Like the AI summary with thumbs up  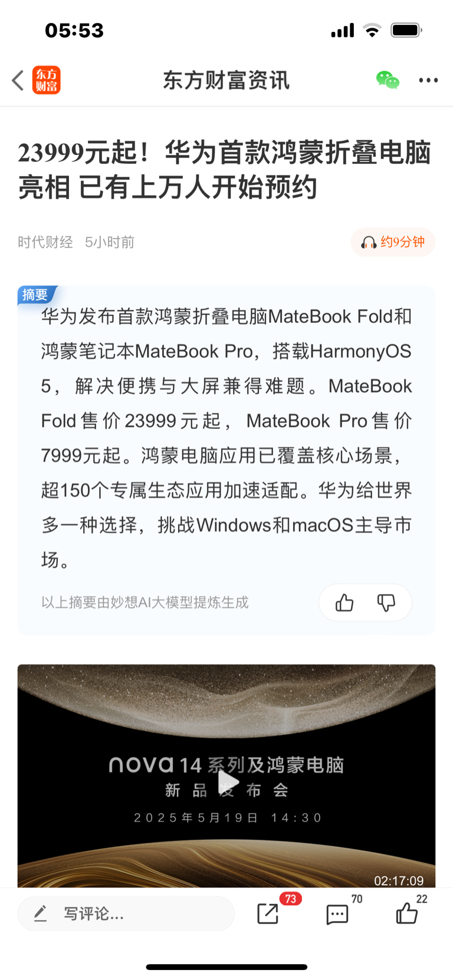(x=344, y=602)
